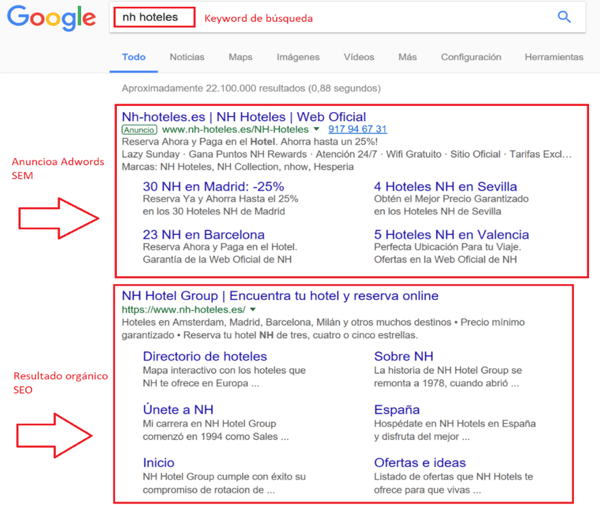Open Configuración settings menu
Image resolution: width=600 pixels, height=505 pixels.
tap(471, 58)
